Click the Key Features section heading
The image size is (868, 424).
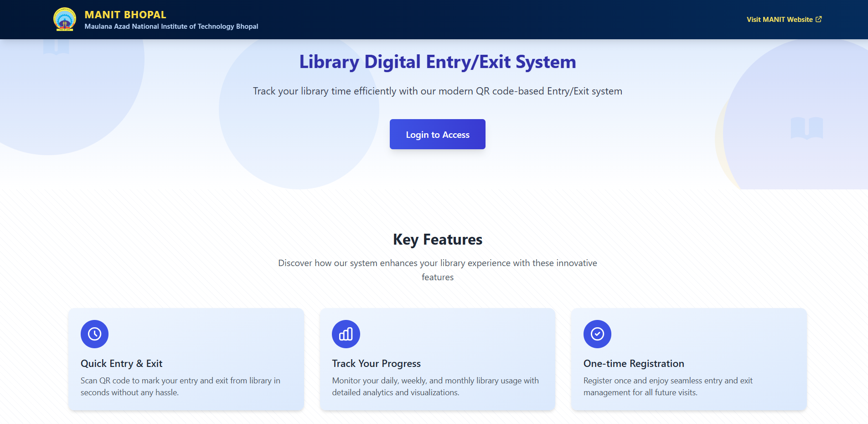click(437, 240)
